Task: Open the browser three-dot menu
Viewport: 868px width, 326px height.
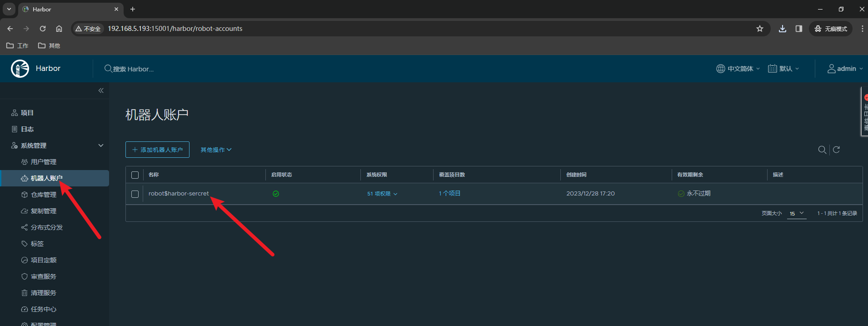Action: point(862,29)
